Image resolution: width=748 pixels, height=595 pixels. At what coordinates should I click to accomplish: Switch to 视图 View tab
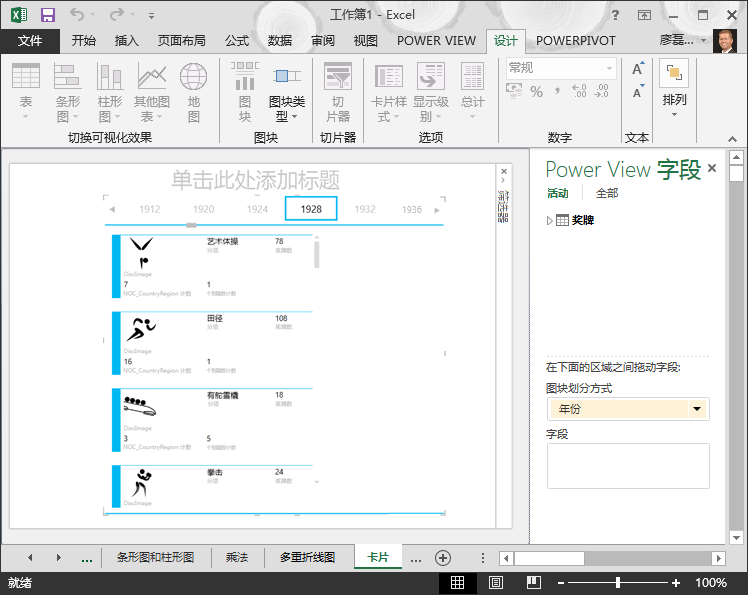366,41
